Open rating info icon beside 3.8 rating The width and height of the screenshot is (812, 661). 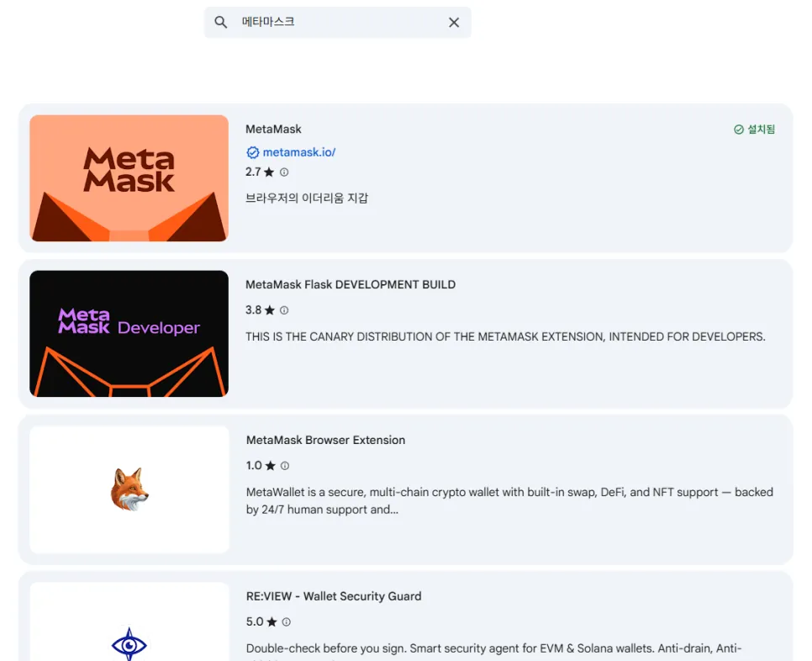point(284,310)
